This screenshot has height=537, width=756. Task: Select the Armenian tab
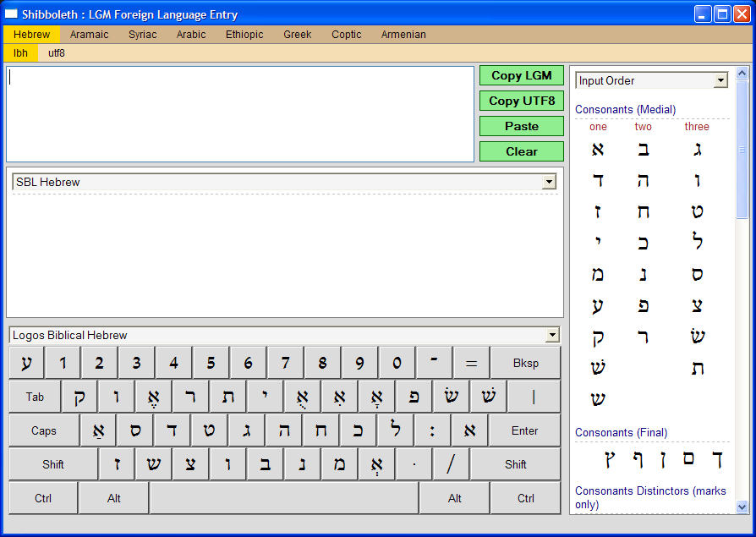[403, 34]
